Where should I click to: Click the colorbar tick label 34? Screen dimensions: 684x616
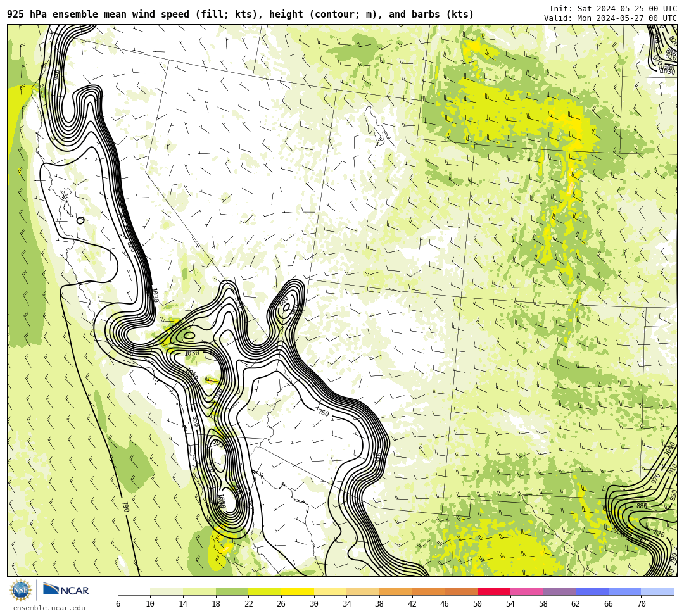347,604
